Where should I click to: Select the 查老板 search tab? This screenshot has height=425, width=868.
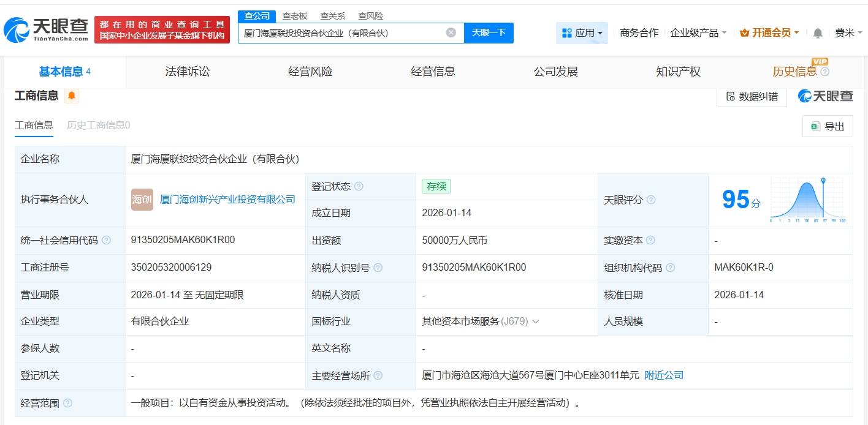[294, 16]
